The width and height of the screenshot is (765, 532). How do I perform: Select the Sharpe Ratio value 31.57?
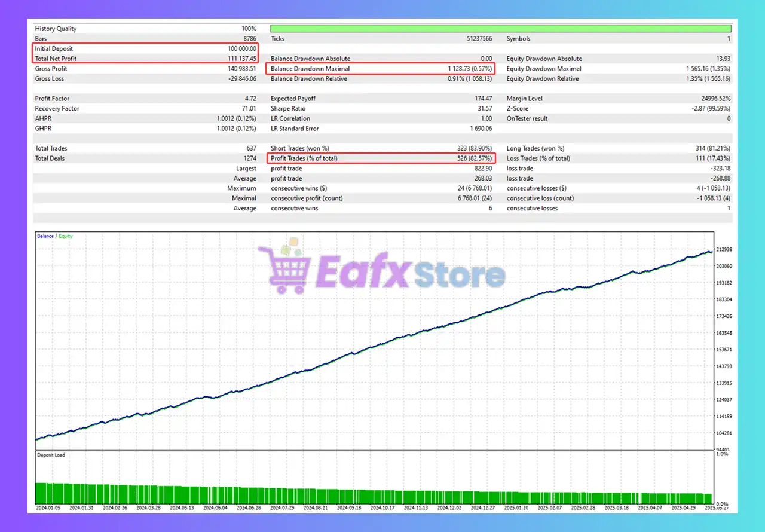click(485, 109)
